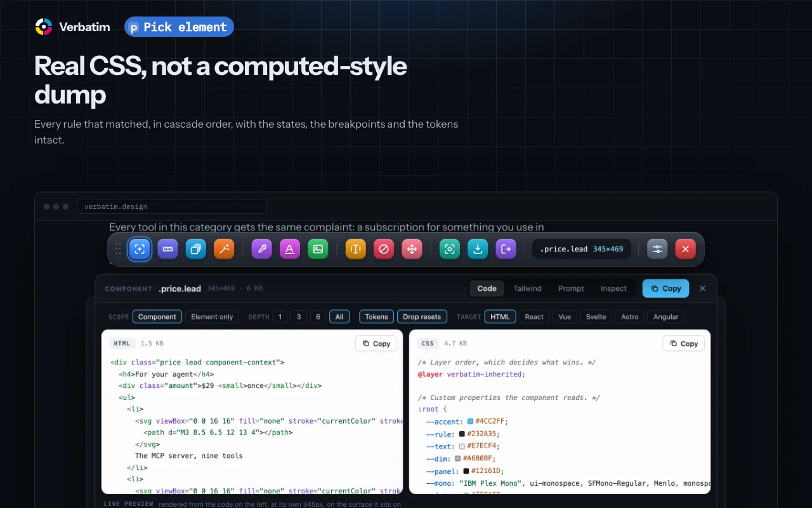Choose Angular as the target
The width and height of the screenshot is (812, 508).
(x=666, y=317)
